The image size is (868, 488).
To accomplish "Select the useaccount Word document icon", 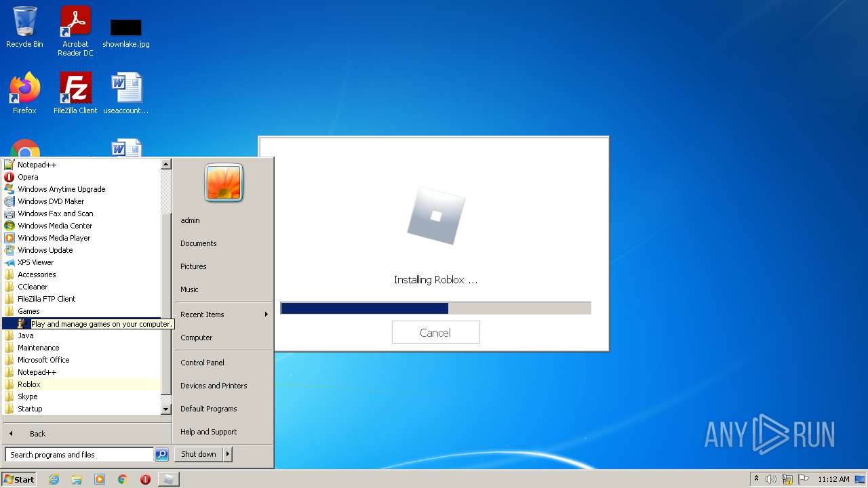I will point(126,93).
